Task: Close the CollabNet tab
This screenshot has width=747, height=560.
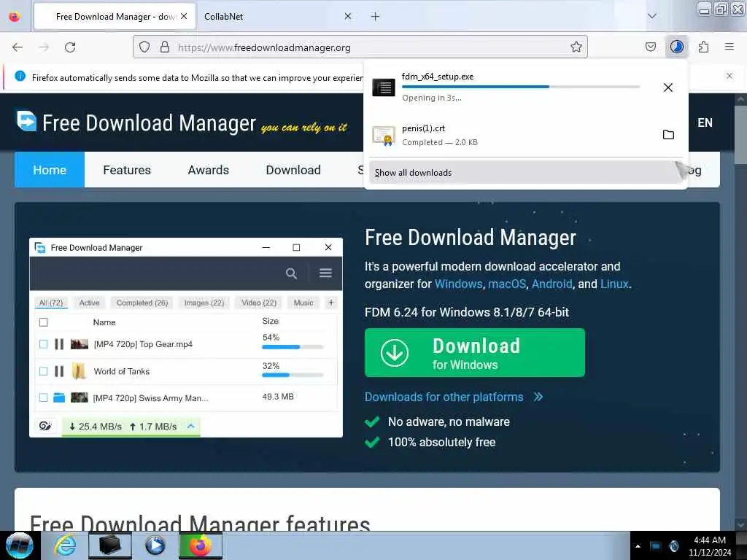Action: 348,16
